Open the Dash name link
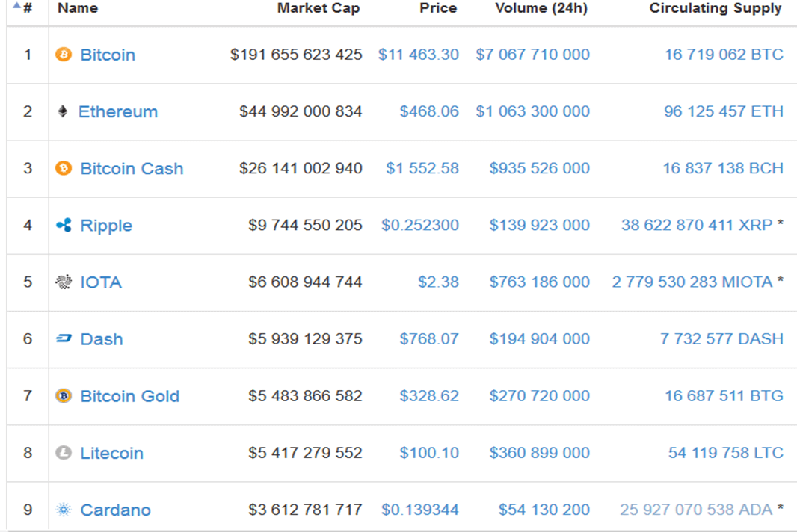This screenshot has width=797, height=532. click(102, 339)
